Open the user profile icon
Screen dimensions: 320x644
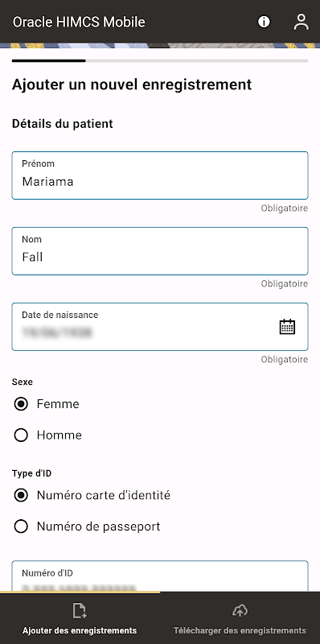point(302,22)
